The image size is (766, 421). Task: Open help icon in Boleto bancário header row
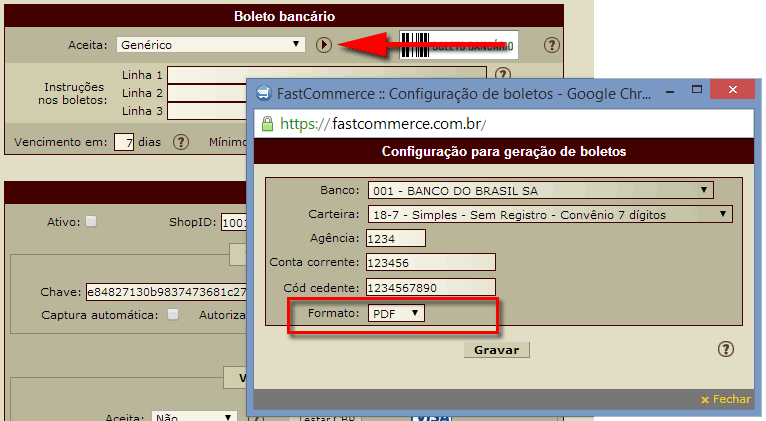[x=552, y=45]
